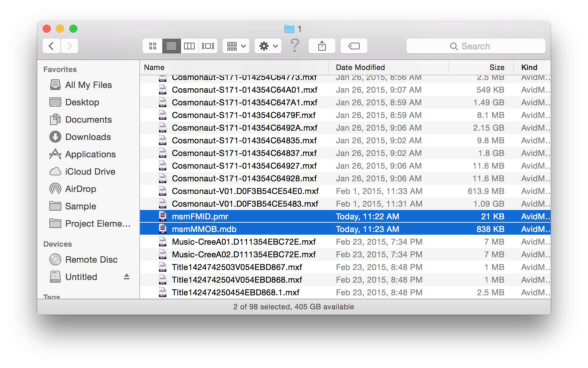Select file Cosmonaut-S171-014354C647A1.mxf

(x=345, y=102)
